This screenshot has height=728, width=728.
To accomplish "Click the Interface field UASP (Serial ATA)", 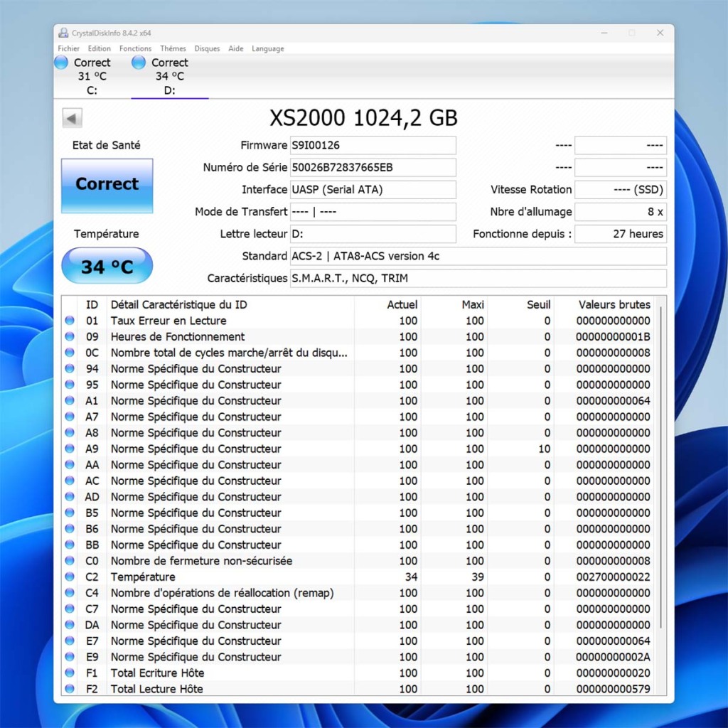I will click(373, 189).
